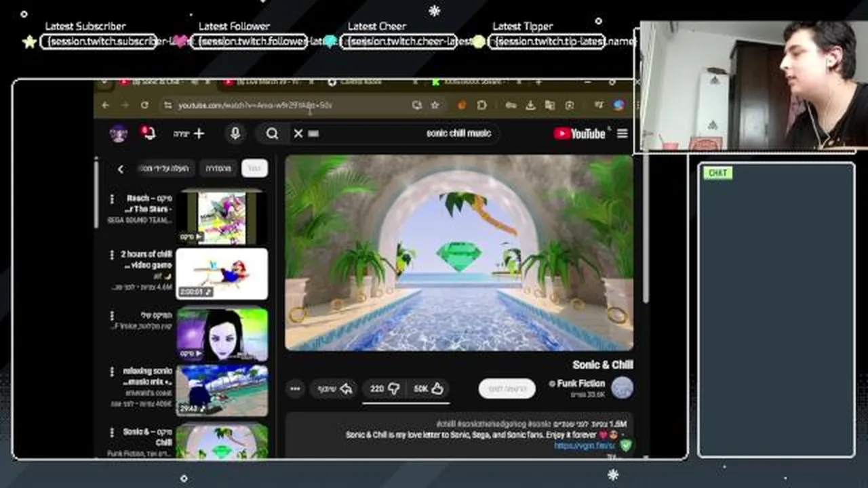
Task: Like the Sonic & Chill video
Action: pyautogui.click(x=429, y=388)
